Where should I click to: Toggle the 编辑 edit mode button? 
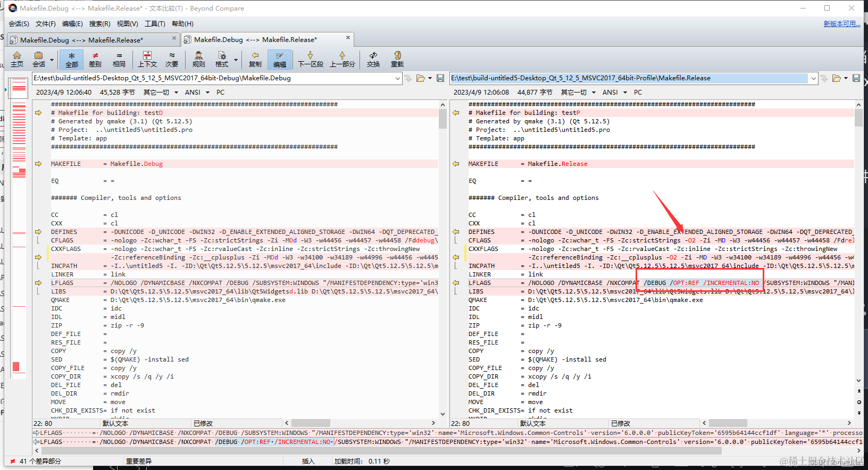(x=279, y=59)
